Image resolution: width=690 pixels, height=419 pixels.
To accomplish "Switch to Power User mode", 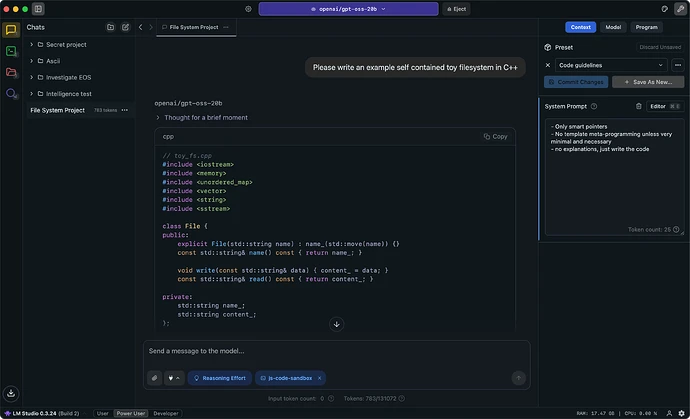I will tap(131, 414).
